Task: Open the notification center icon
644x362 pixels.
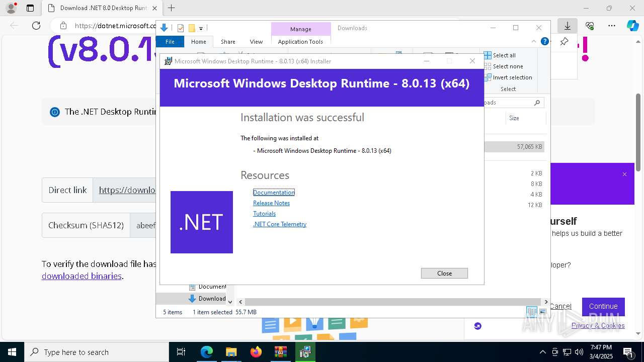Action: [628, 352]
